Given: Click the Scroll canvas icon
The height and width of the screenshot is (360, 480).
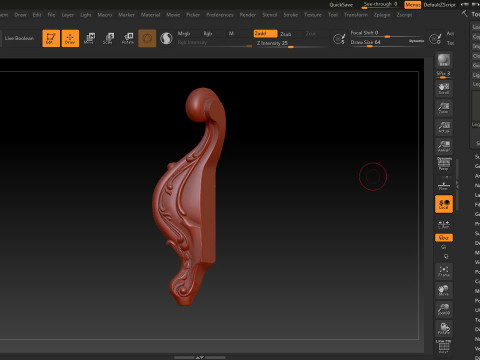Looking at the screenshot, I should (x=444, y=89).
